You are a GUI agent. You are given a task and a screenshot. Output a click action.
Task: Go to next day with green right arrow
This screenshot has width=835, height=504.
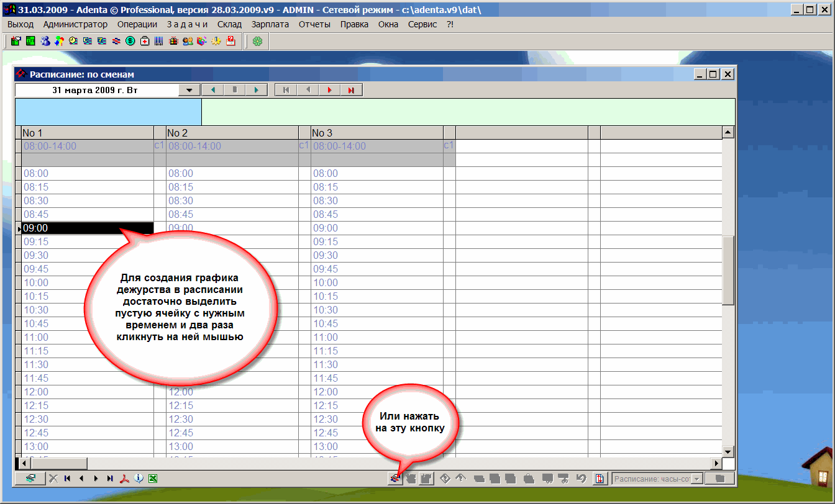pyautogui.click(x=256, y=90)
